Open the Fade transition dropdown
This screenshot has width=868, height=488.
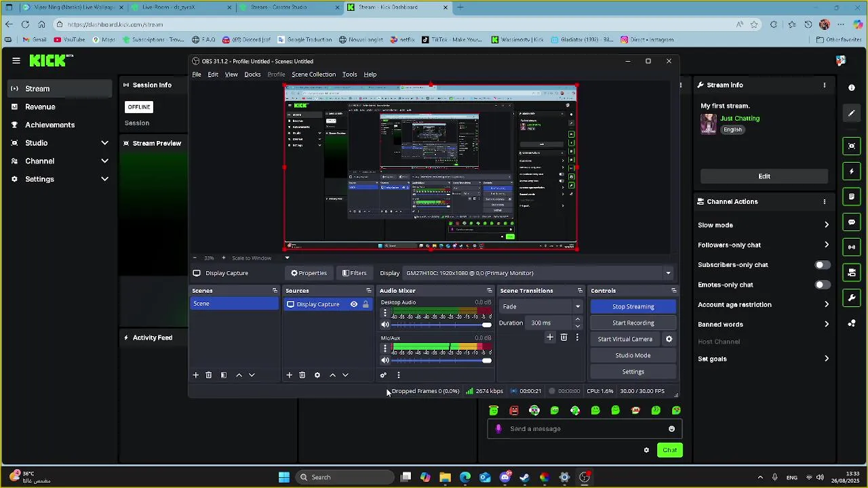pyautogui.click(x=541, y=306)
